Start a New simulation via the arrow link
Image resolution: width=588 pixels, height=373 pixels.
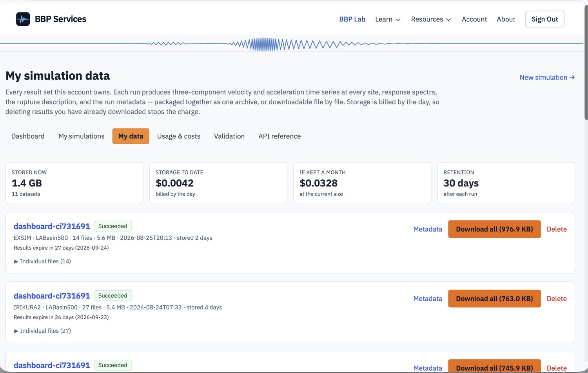click(x=547, y=77)
